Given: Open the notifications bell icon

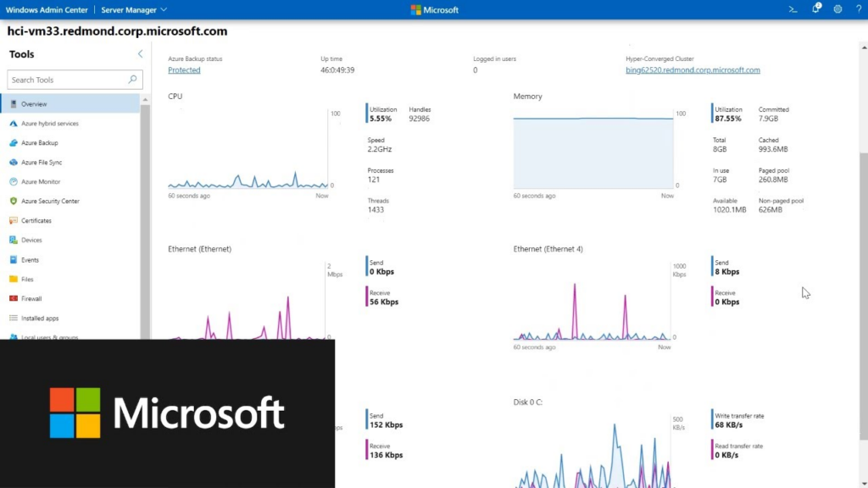Looking at the screenshot, I should pos(815,9).
